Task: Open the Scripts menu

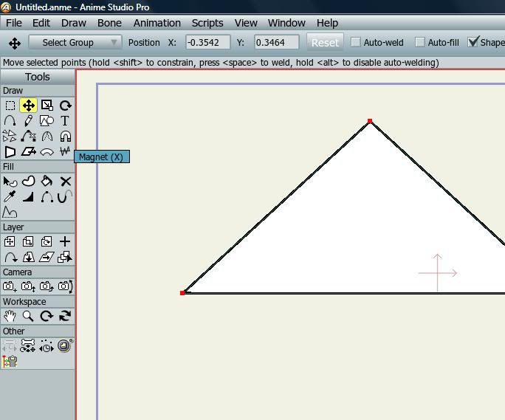Action: pos(207,23)
